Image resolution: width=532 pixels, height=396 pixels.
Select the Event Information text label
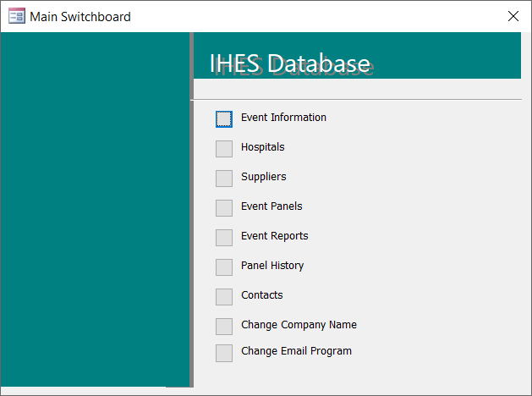(283, 118)
